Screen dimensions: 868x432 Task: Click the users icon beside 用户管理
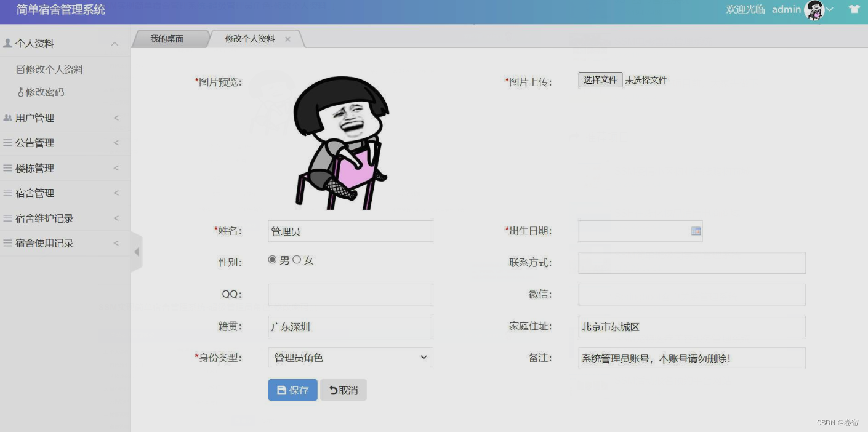click(x=8, y=118)
